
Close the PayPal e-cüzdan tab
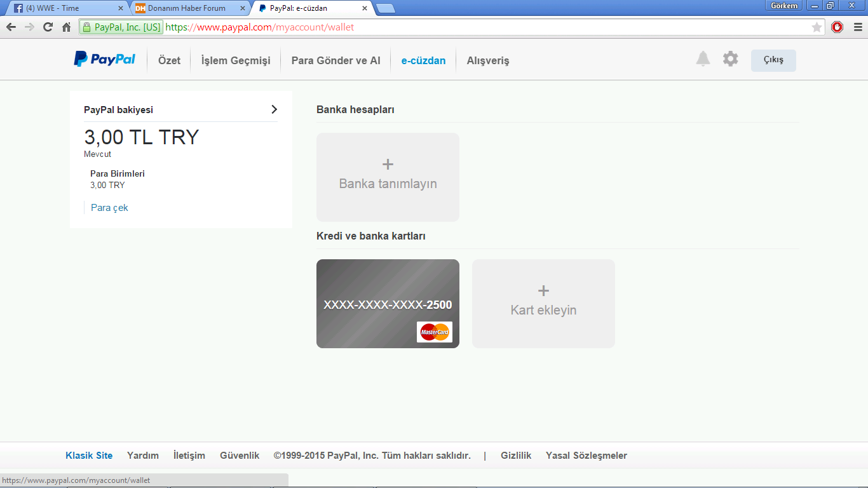[365, 8]
